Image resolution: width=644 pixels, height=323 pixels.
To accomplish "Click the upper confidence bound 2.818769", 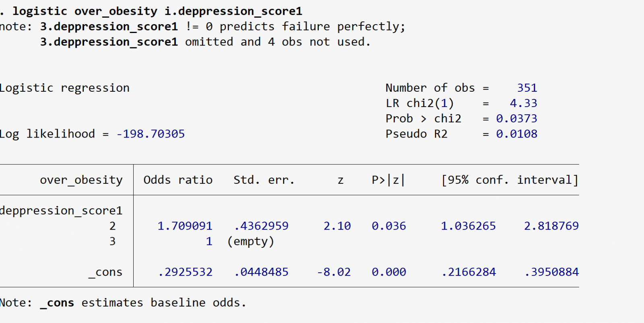I will click(x=551, y=226).
